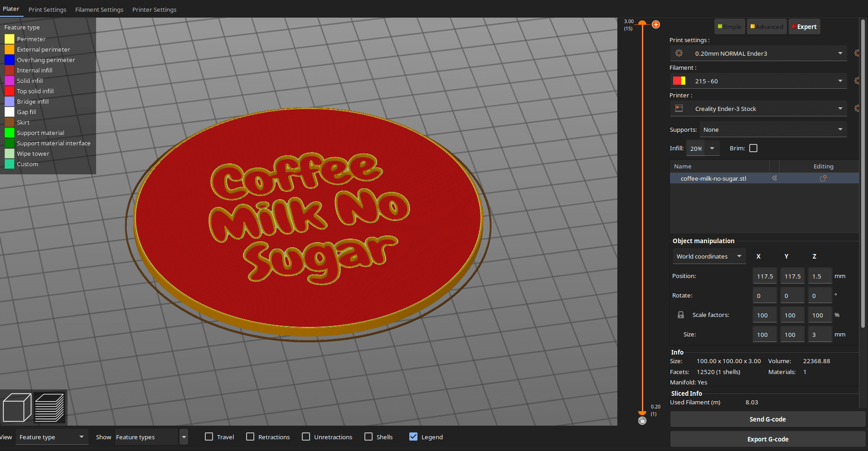Screen dimensions: 868x451
Task: Toggle the Travel moves checkbox
Action: coord(209,437)
